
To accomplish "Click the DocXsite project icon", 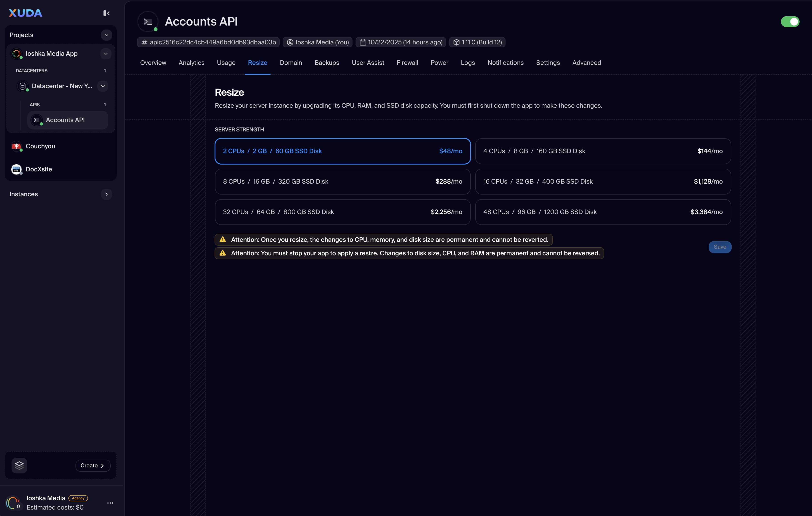I will pyautogui.click(x=16, y=169).
